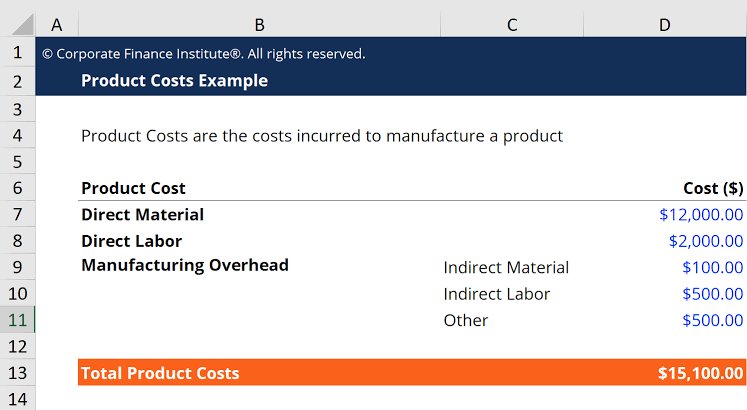This screenshot has height=410, width=747.
Task: Click the $100.00 cost cell
Action: tap(712, 267)
